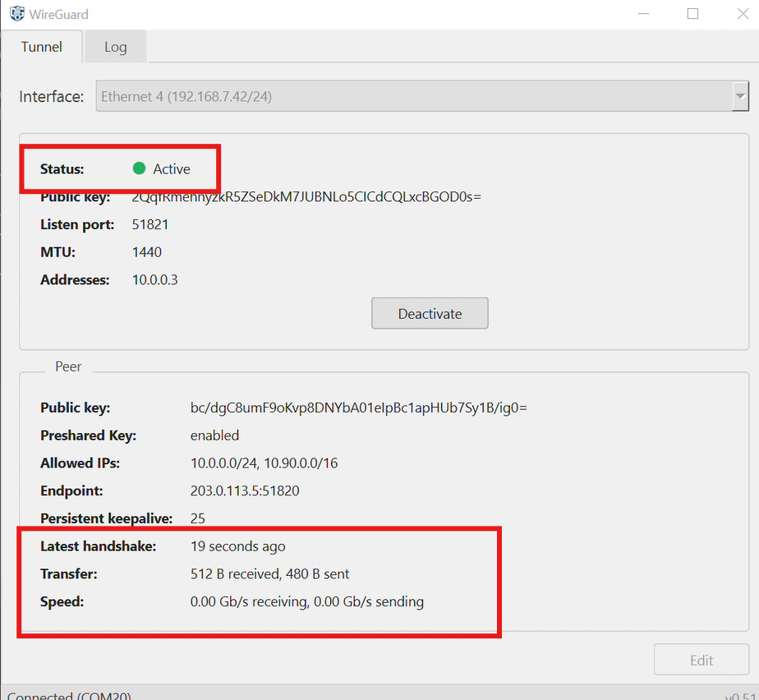759x700 pixels.
Task: Select the MTU value 1440
Action: point(147,252)
